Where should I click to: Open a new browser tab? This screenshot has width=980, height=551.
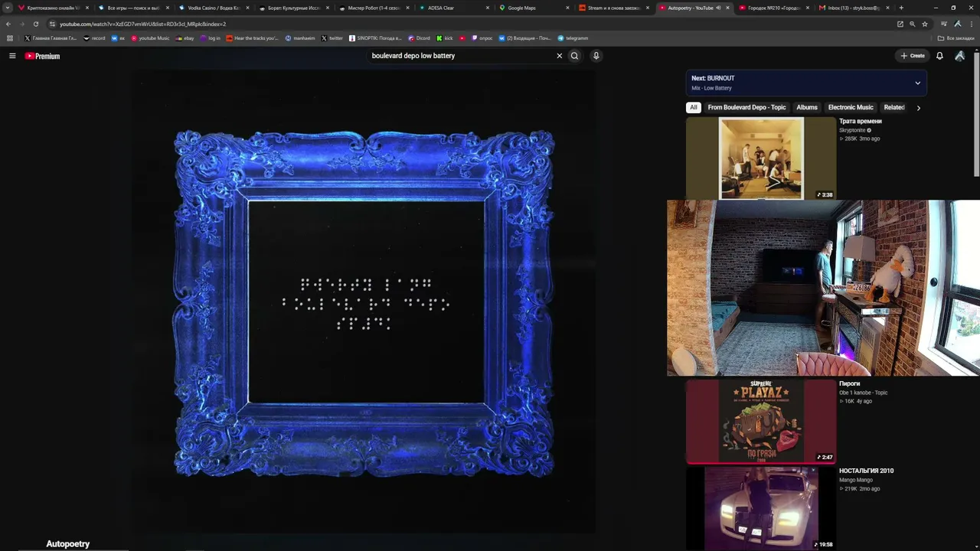901,8
